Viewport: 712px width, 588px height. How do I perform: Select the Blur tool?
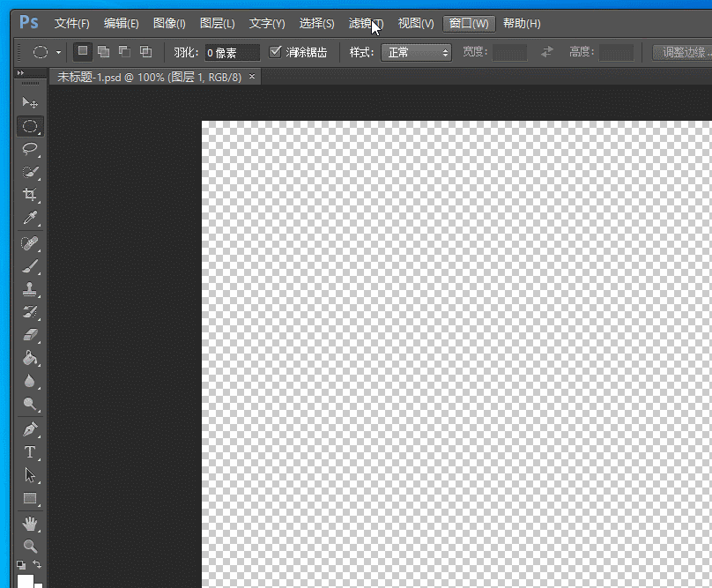pos(30,381)
